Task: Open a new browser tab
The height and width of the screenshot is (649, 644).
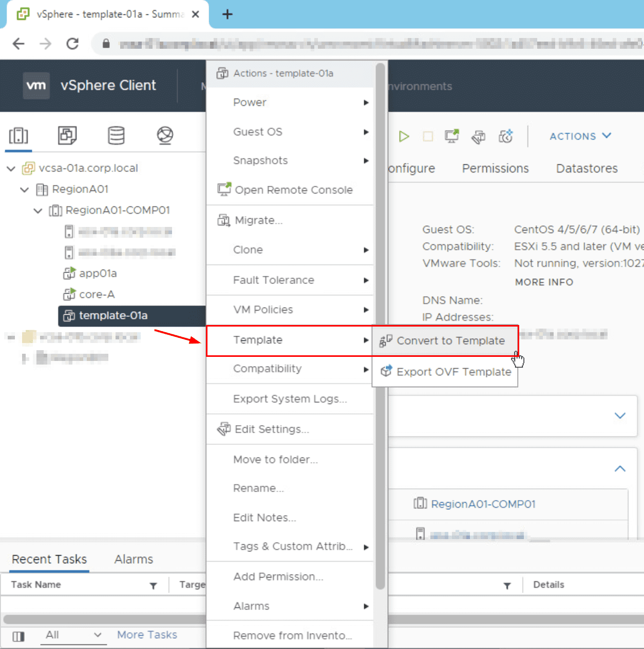Action: click(228, 14)
